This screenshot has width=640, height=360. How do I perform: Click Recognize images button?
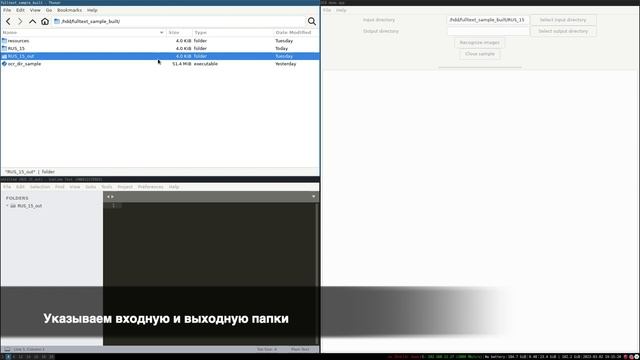480,42
